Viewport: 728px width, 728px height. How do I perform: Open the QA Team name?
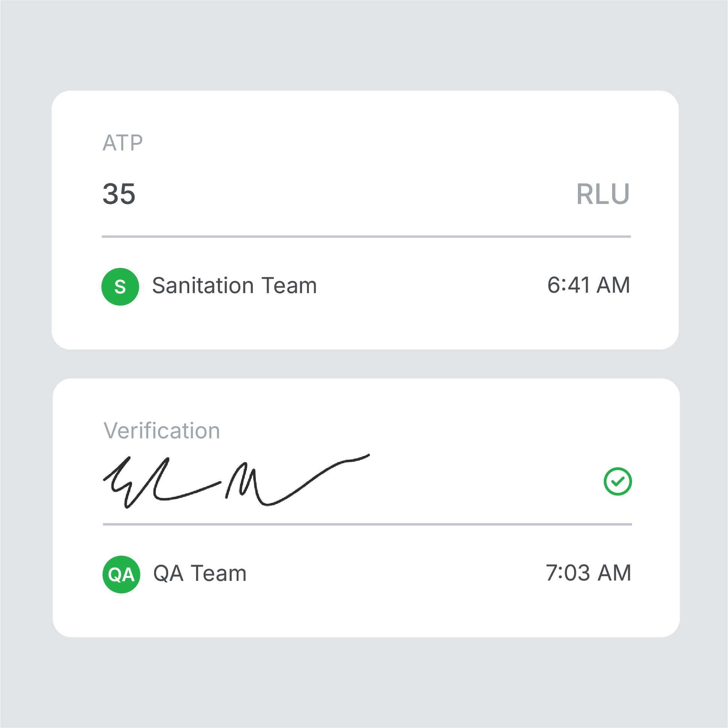pos(200,573)
